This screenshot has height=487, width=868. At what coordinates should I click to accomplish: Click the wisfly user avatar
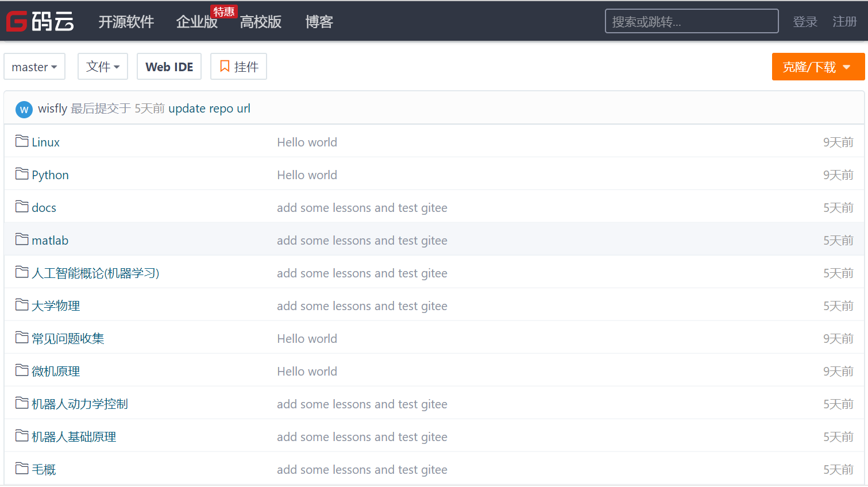[24, 109]
